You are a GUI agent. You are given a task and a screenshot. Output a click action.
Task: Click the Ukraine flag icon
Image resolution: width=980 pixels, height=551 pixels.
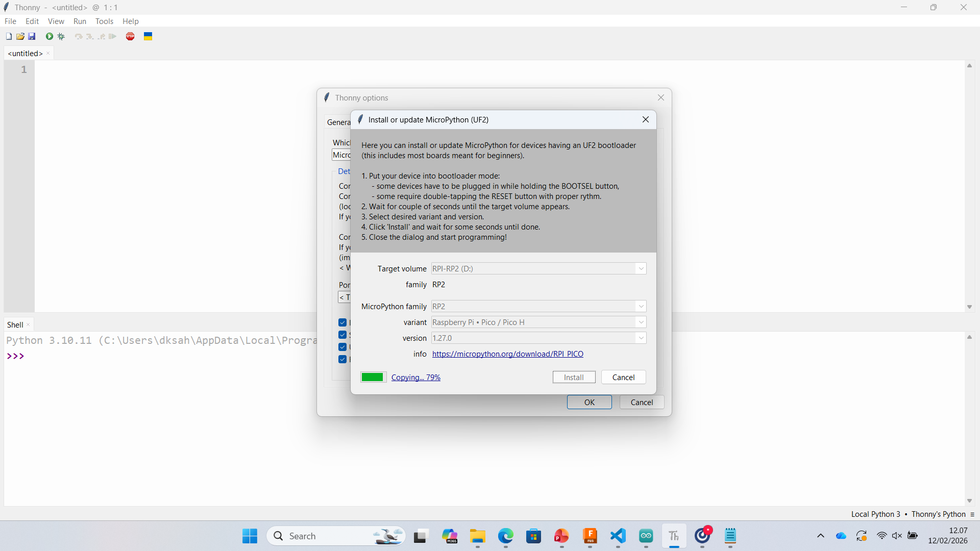click(148, 36)
